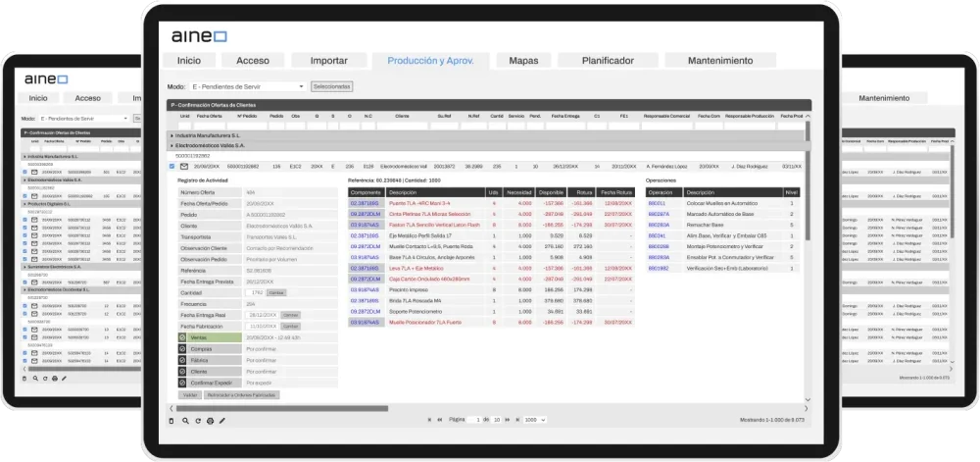Click the search icon in the left window's toolbar

pyautogui.click(x=35, y=379)
